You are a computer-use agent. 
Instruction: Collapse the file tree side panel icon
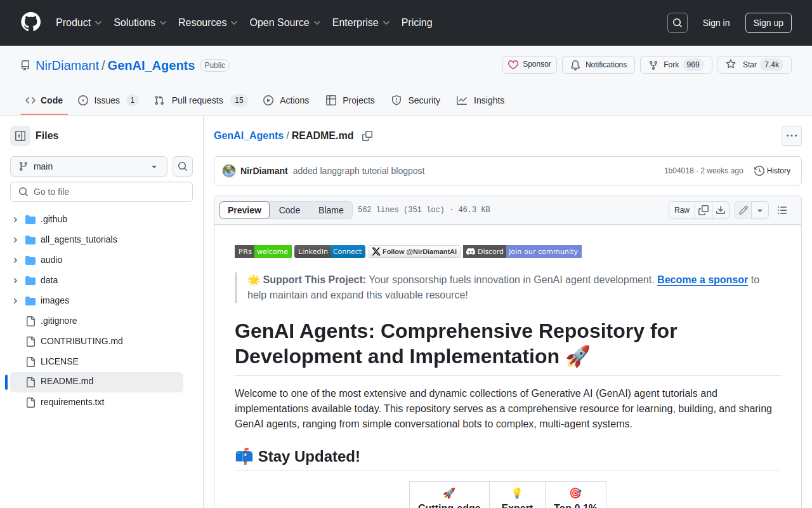coord(20,136)
